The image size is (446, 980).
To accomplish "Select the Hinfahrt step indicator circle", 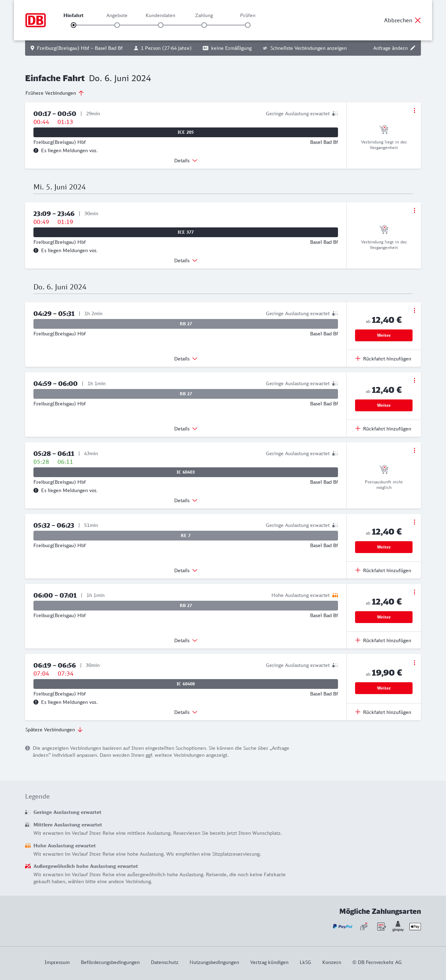I will pyautogui.click(x=74, y=25).
